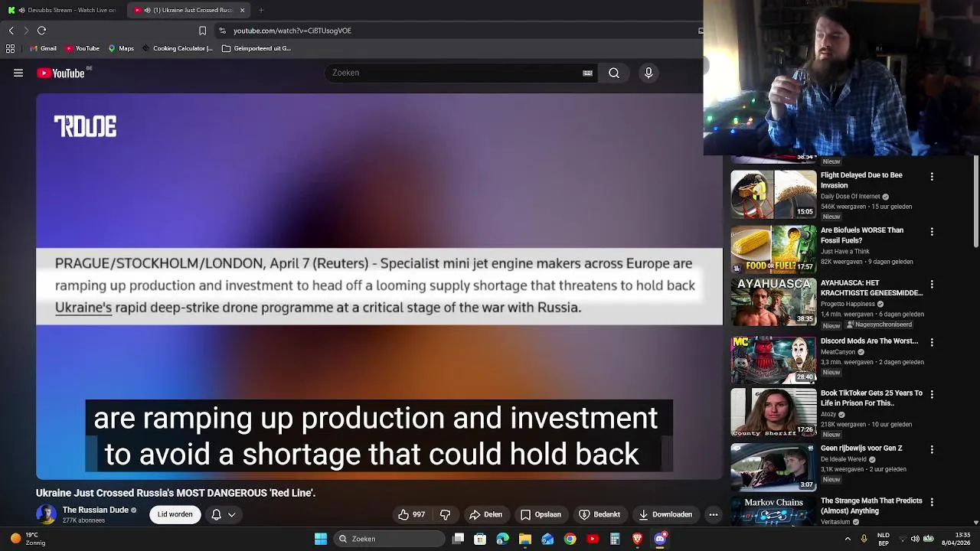Viewport: 980px width, 551px height.
Task: Open Google Chrome from taskbar
Action: tap(570, 539)
